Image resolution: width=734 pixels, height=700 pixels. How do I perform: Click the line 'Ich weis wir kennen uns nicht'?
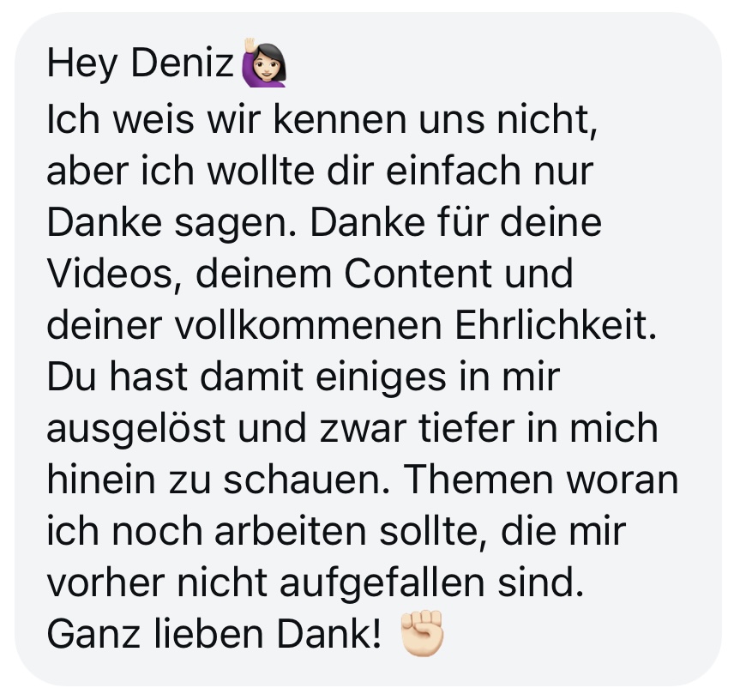(x=318, y=119)
